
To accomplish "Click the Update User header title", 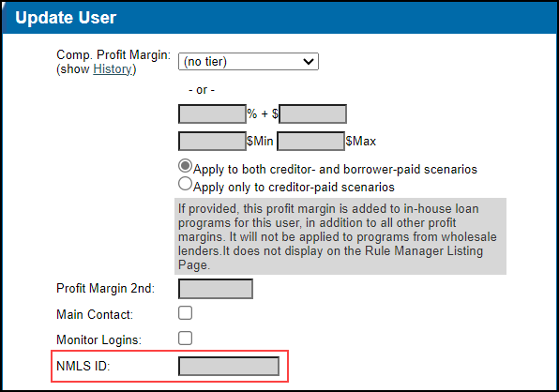I will click(x=66, y=18).
